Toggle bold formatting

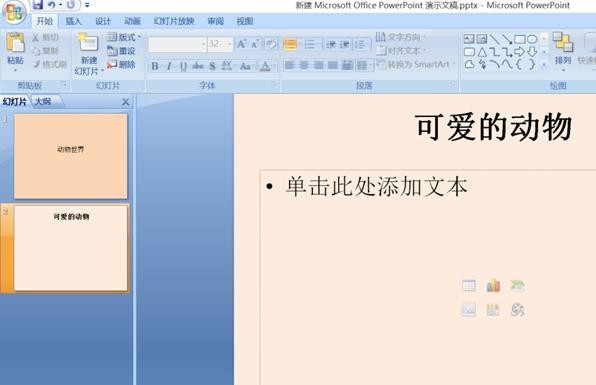coord(155,66)
